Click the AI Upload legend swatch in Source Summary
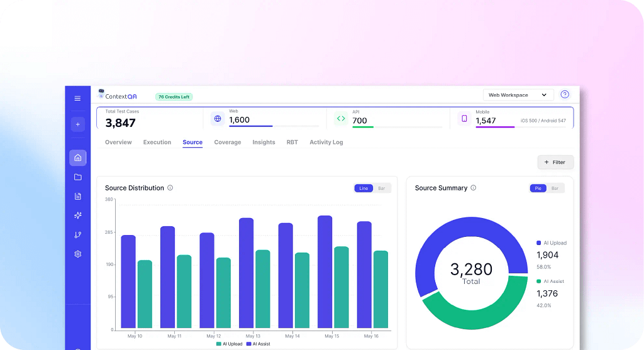The image size is (644, 350). tap(538, 243)
